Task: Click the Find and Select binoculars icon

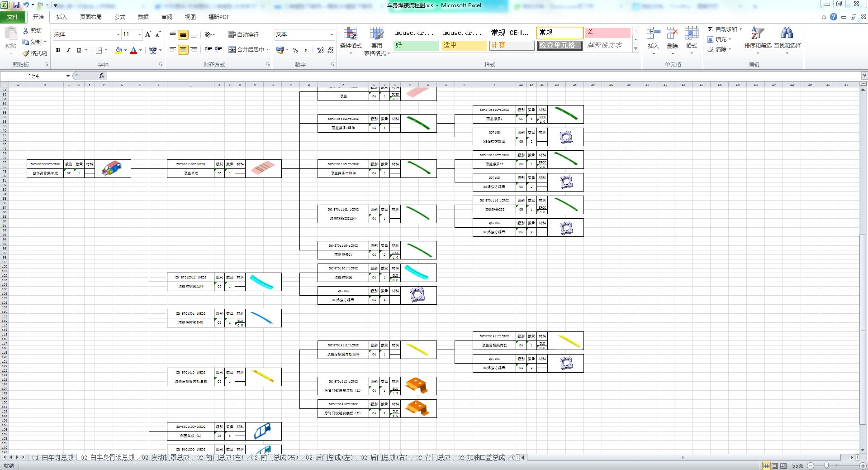Action: (x=787, y=34)
